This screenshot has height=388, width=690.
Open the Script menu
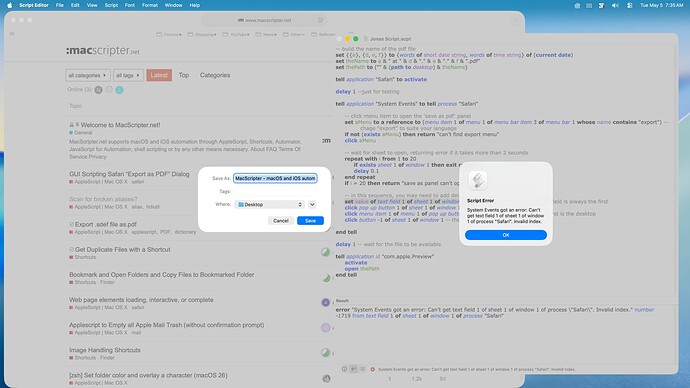tap(111, 5)
